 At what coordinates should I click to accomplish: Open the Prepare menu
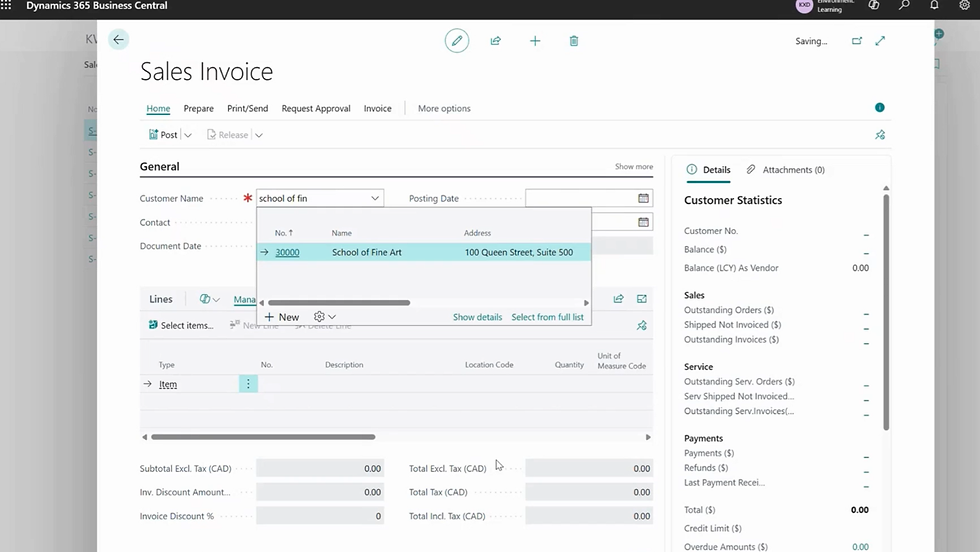[x=199, y=108]
